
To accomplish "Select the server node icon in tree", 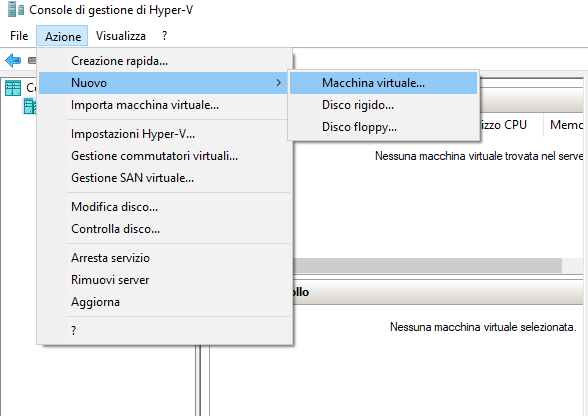I will pos(30,106).
